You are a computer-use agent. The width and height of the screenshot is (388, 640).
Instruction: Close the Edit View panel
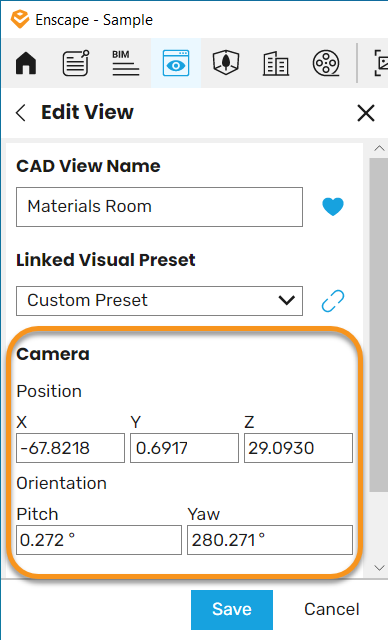pos(366,113)
